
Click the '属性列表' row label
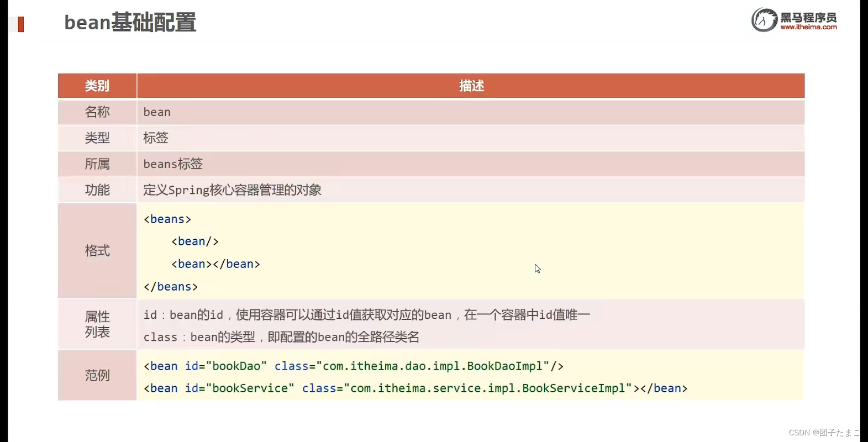point(97,324)
